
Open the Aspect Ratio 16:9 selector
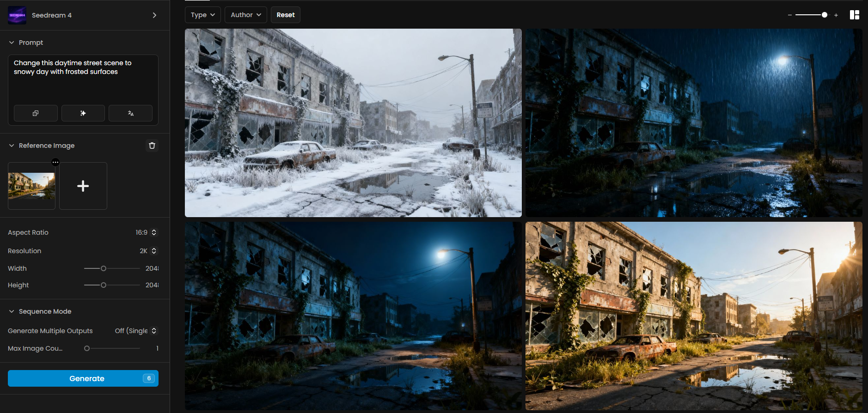pos(146,232)
